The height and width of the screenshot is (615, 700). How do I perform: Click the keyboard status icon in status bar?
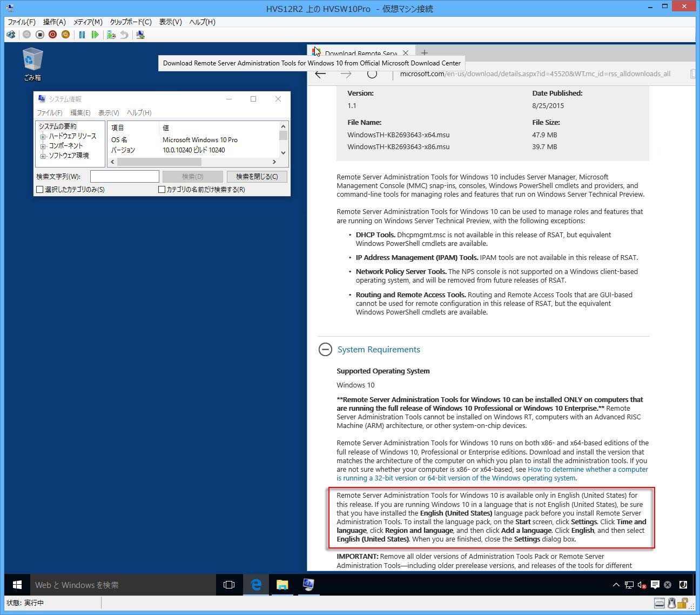coord(659,603)
